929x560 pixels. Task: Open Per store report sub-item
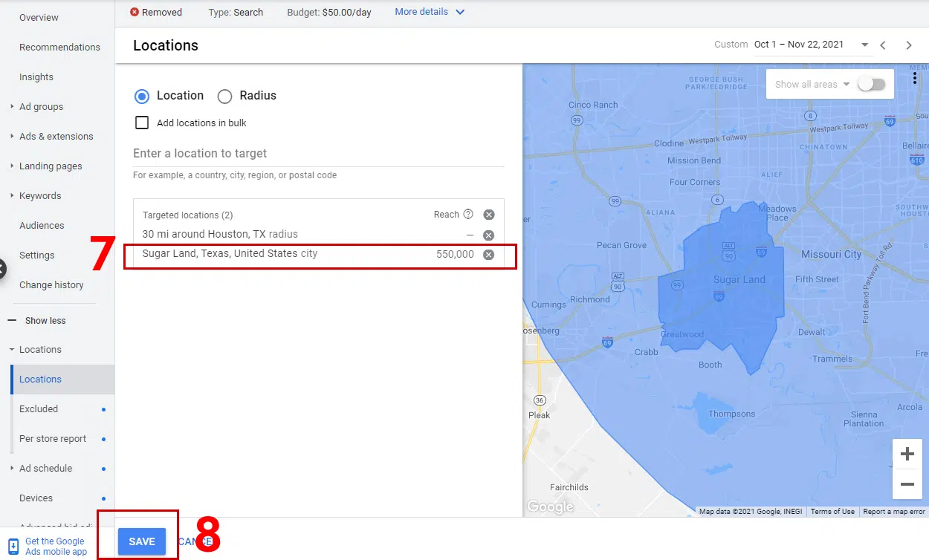click(53, 438)
